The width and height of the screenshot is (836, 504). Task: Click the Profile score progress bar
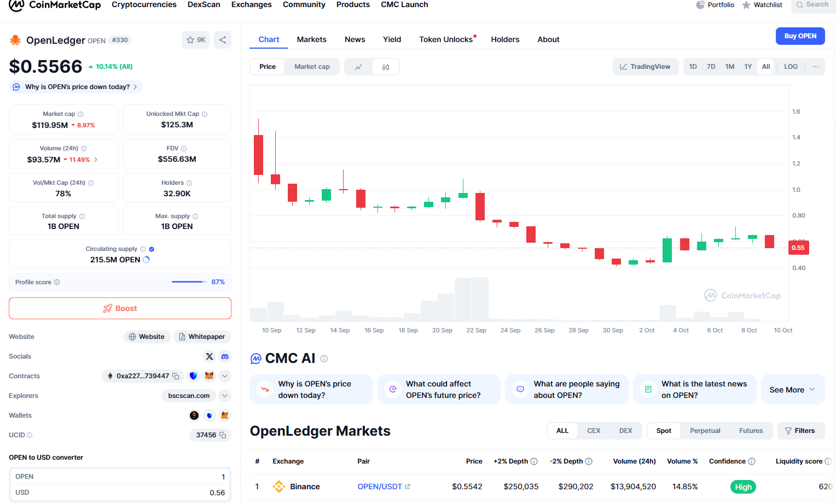pos(188,282)
